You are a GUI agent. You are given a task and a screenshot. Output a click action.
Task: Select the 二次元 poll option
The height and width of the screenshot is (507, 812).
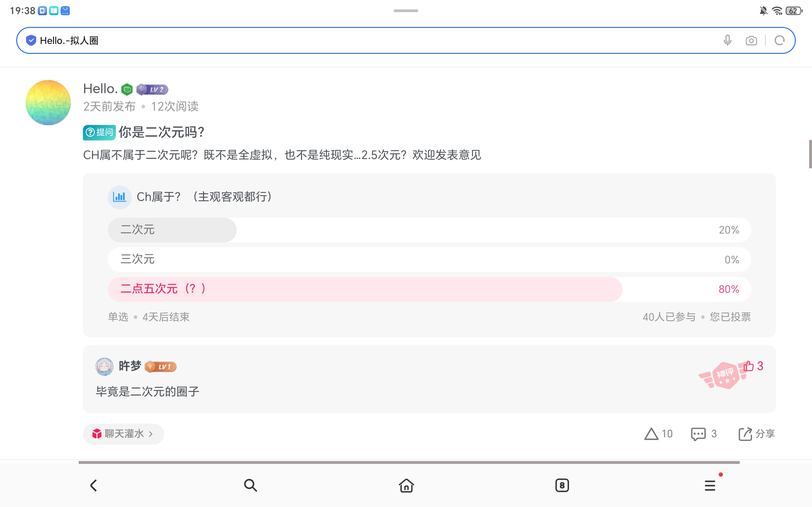click(x=429, y=230)
